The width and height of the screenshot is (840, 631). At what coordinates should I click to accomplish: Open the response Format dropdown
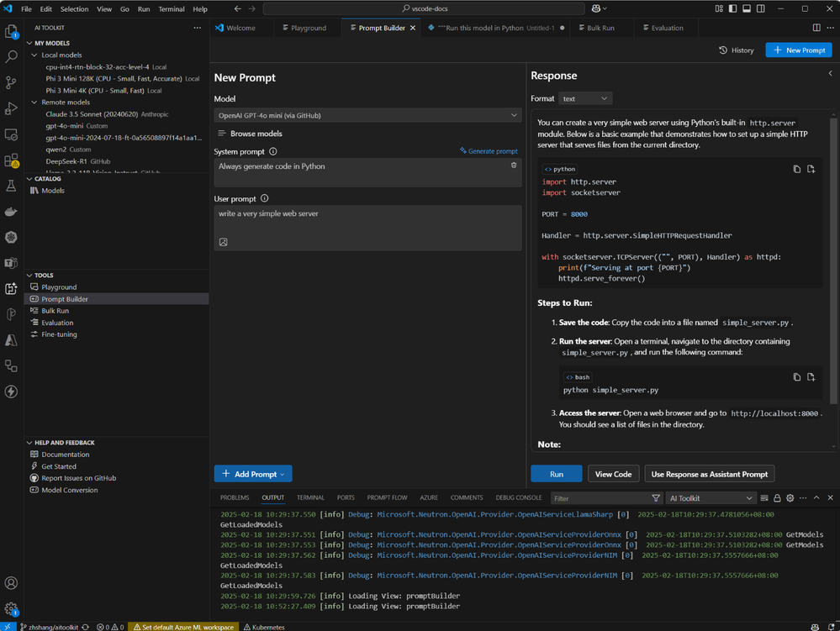585,98
